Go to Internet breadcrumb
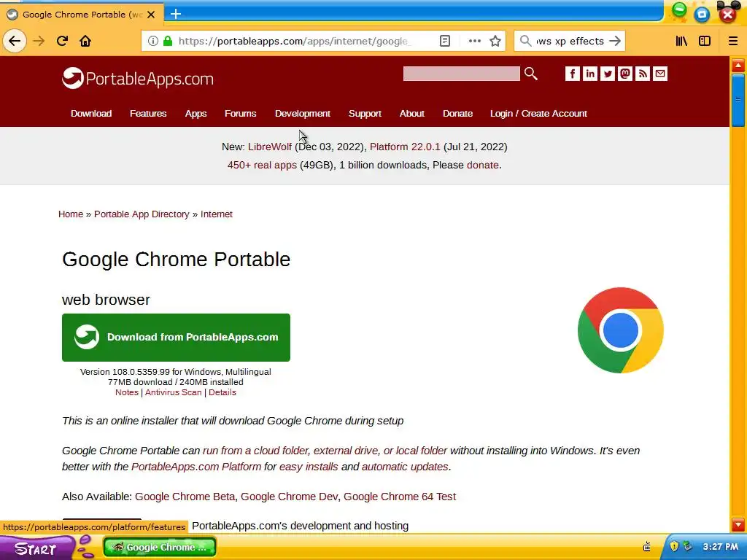 pyautogui.click(x=216, y=214)
